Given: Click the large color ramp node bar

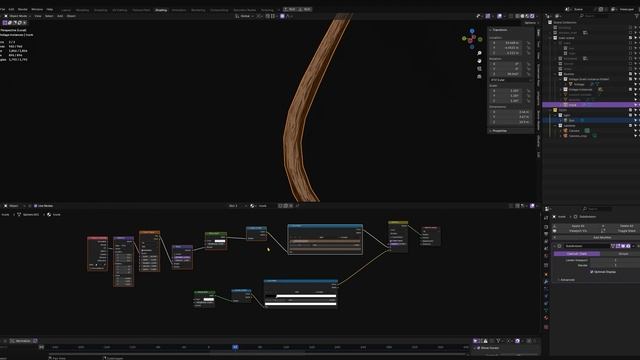Looking at the screenshot, I should tap(325, 242).
